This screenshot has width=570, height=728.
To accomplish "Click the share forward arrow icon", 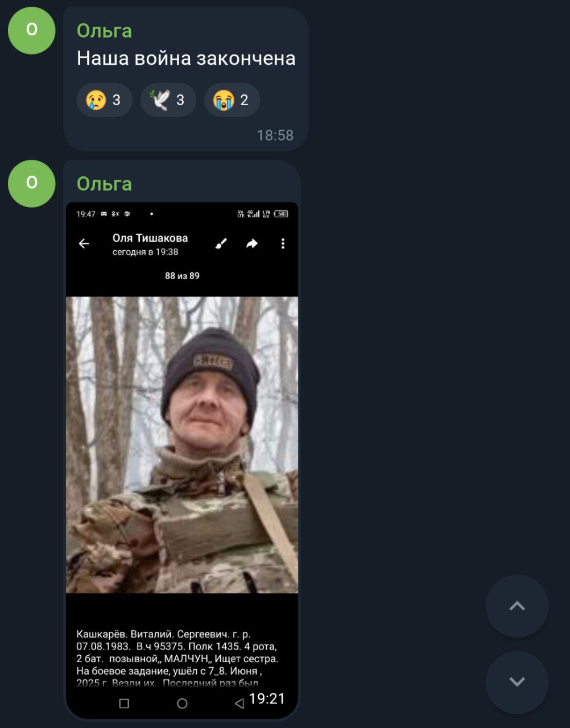I will pyautogui.click(x=252, y=244).
